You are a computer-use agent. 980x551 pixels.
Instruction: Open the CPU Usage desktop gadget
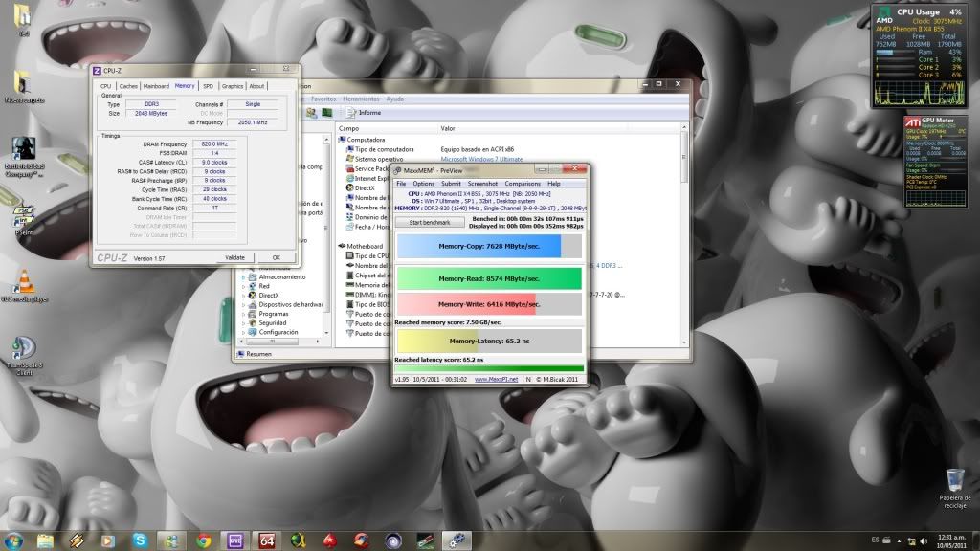[x=918, y=55]
